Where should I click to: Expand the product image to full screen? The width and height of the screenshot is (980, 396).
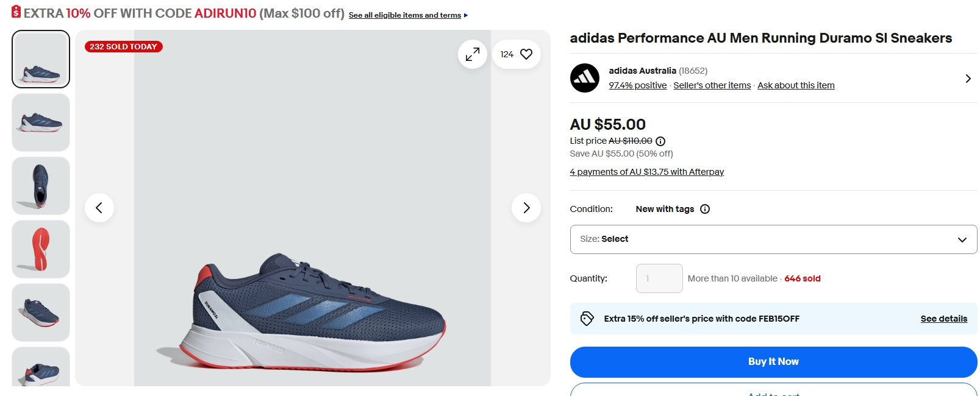point(473,55)
